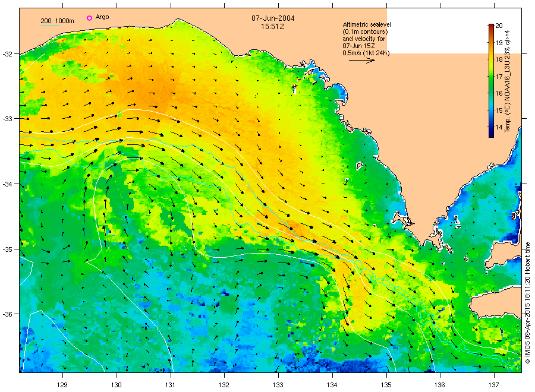Click the longitude label '132'

pyautogui.click(x=224, y=385)
